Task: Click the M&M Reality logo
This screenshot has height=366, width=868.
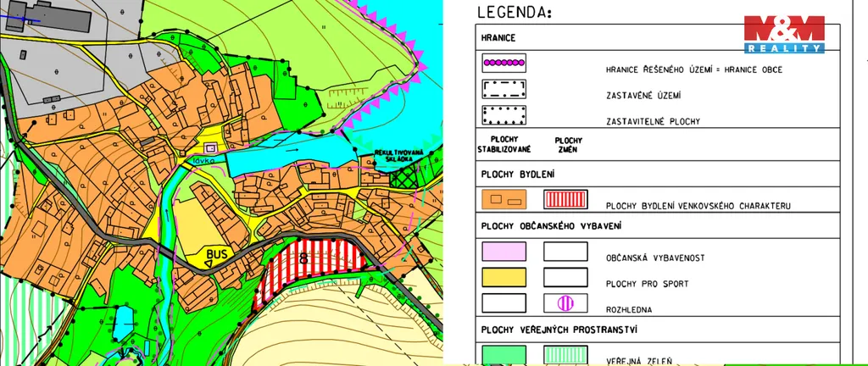Action: tap(783, 35)
